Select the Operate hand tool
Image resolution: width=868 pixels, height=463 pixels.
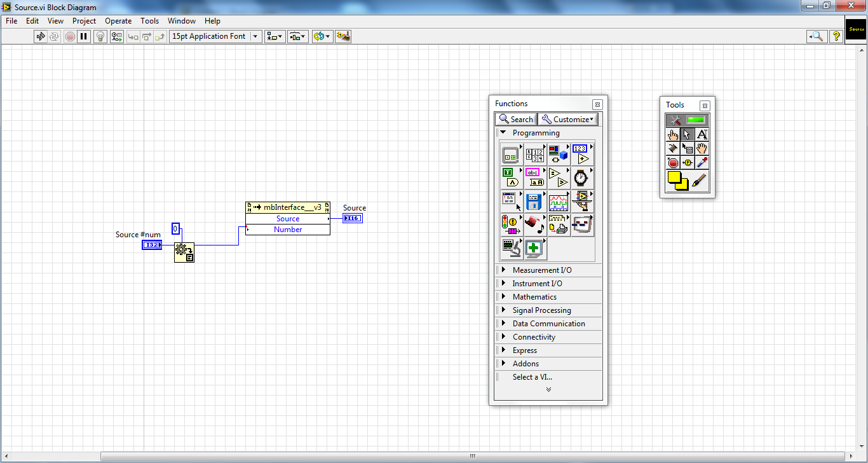673,134
